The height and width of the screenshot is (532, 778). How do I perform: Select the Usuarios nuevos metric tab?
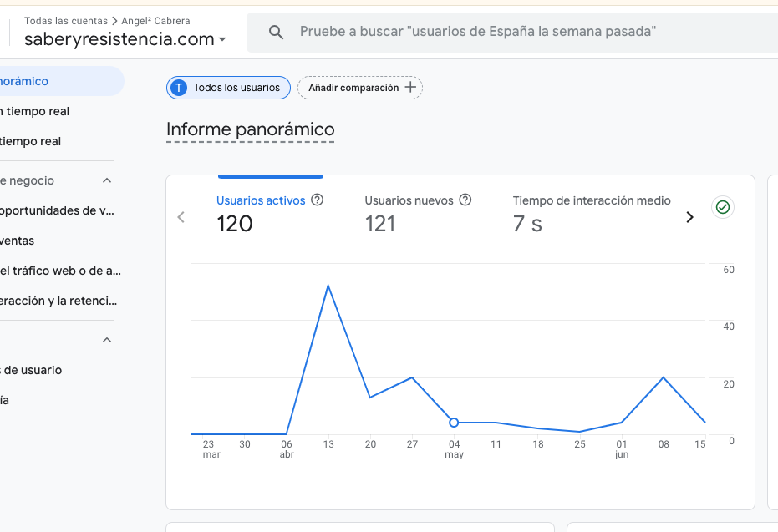point(409,200)
